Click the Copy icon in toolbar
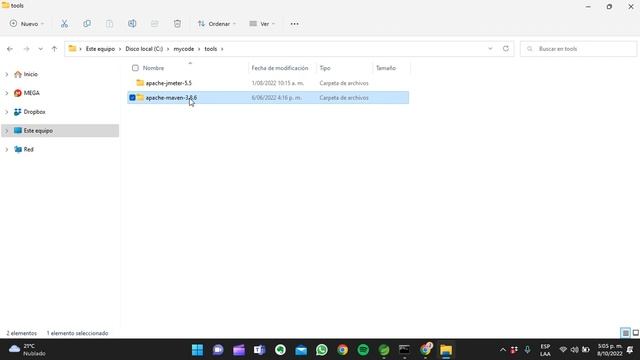This screenshot has height=360, width=640. coord(87,24)
